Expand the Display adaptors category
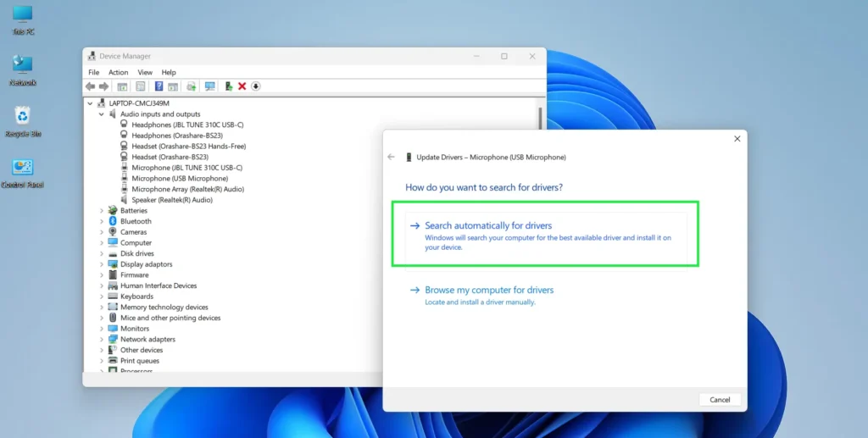 pyautogui.click(x=102, y=264)
